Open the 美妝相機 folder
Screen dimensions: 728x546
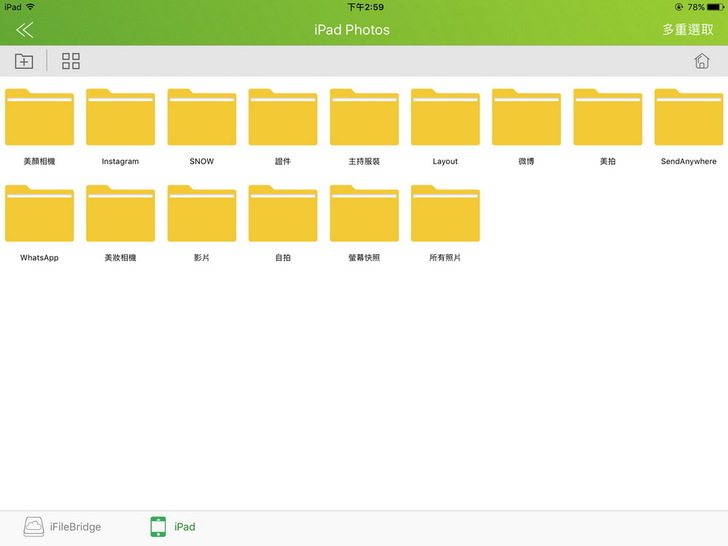coord(121,213)
